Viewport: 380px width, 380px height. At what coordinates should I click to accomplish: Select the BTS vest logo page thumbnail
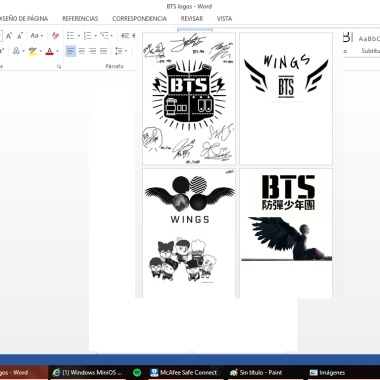click(189, 98)
